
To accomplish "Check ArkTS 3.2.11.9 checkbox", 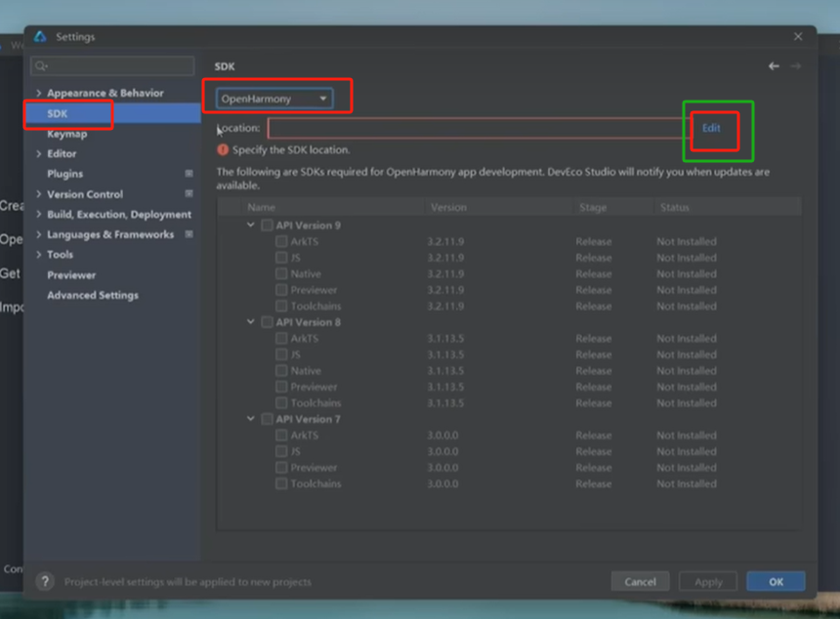I will tap(281, 241).
